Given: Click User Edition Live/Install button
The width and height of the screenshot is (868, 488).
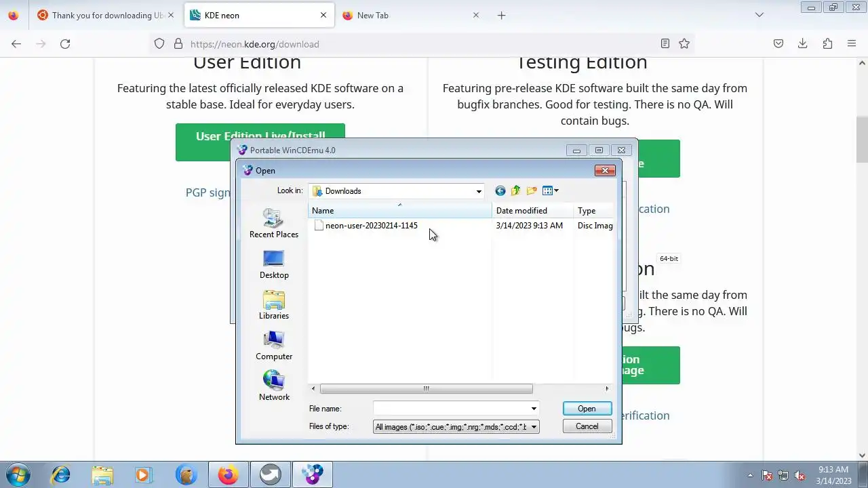Looking at the screenshot, I should (x=260, y=137).
